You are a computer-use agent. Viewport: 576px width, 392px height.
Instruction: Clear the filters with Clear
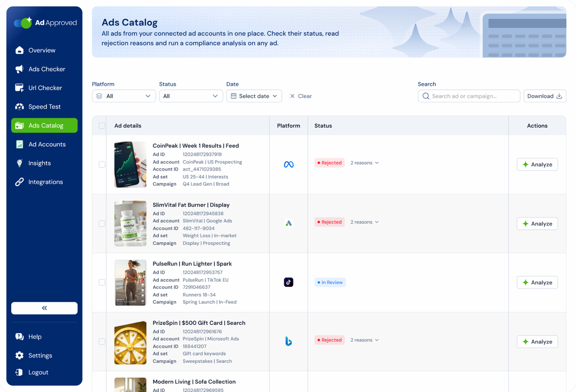pyautogui.click(x=300, y=96)
